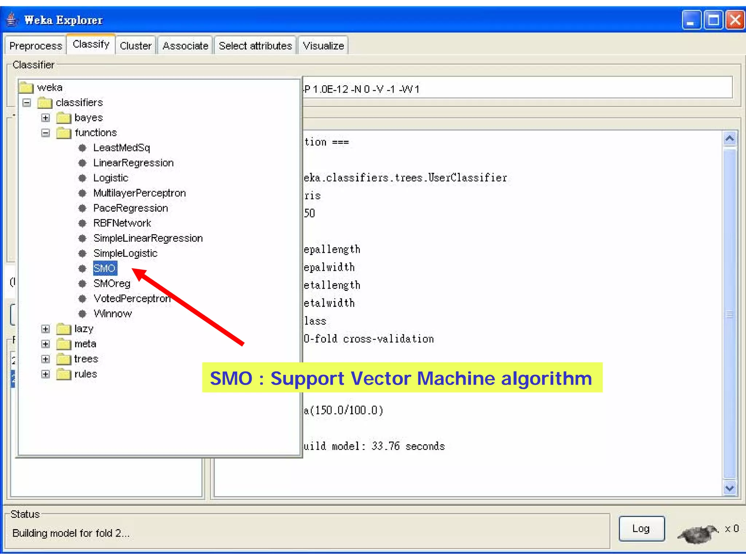Click the functions folder icon
The width and height of the screenshot is (746, 560).
(64, 133)
